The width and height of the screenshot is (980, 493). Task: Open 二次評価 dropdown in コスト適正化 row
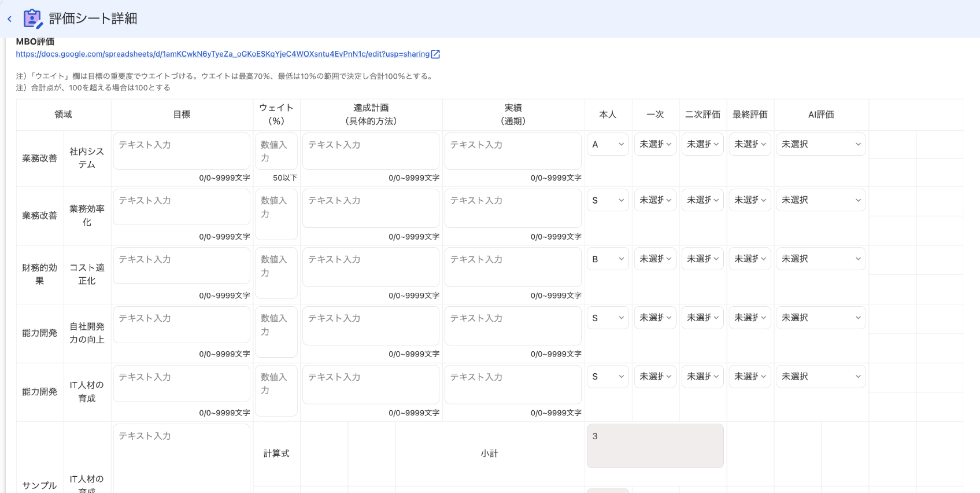click(702, 259)
